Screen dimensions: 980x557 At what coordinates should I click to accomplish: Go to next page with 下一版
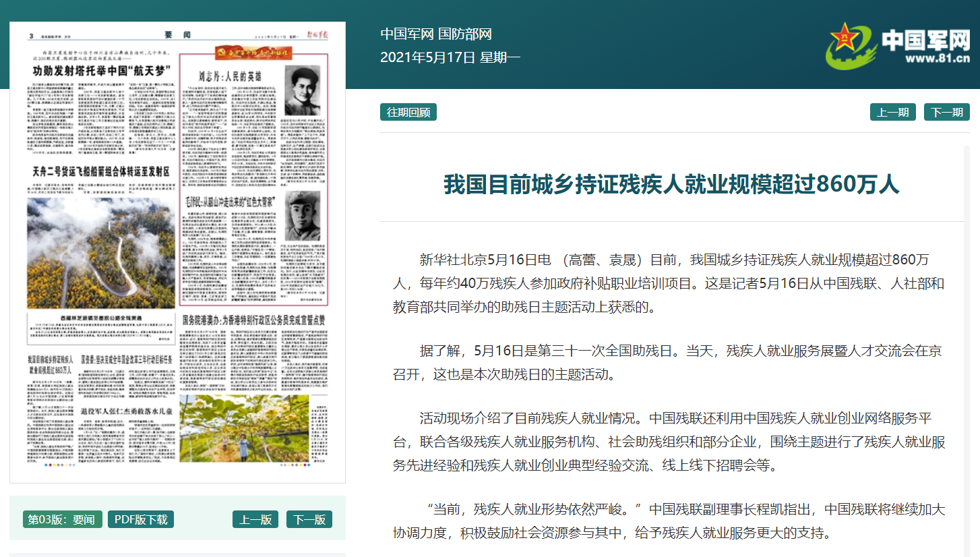pyautogui.click(x=309, y=519)
